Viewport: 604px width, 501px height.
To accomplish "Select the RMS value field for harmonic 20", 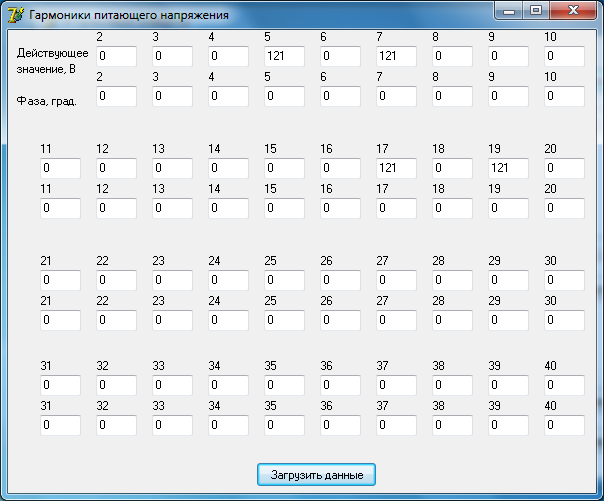I will [x=564, y=168].
